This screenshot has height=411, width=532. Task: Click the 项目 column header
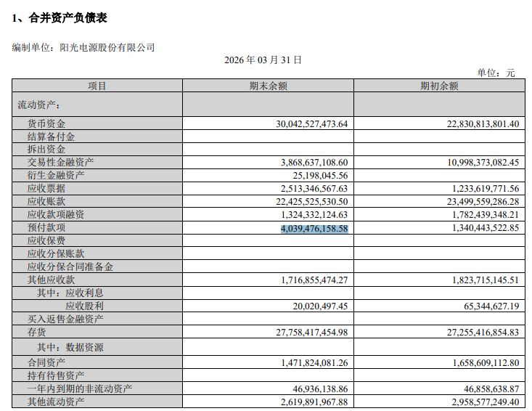click(97, 86)
